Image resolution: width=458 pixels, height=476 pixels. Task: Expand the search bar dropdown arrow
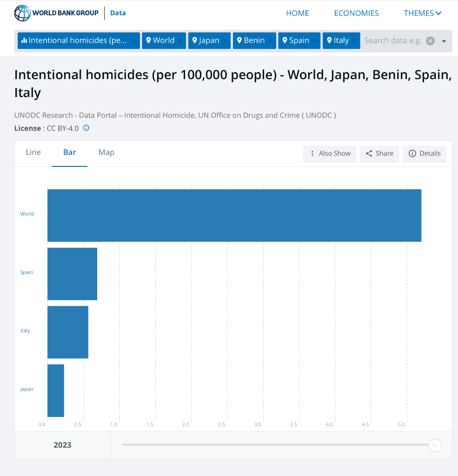(x=444, y=41)
